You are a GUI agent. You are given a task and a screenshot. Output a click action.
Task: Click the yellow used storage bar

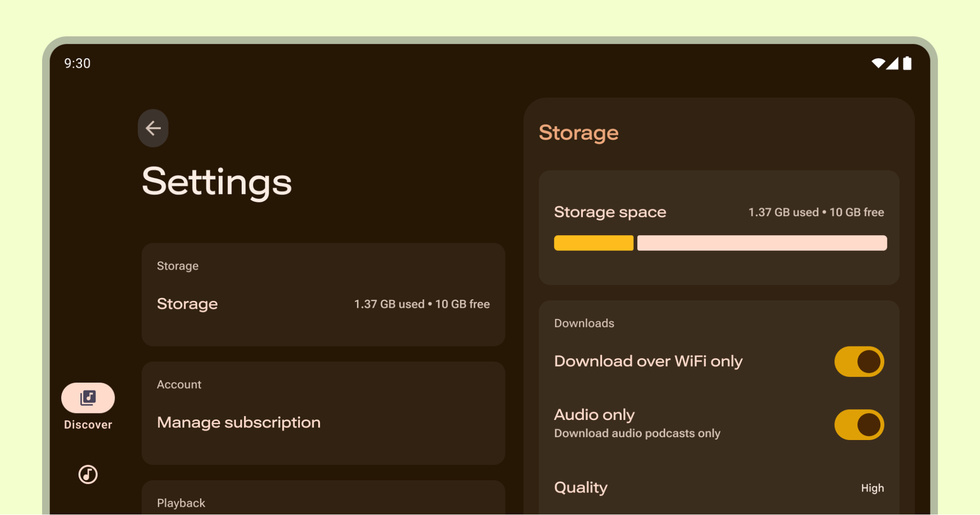point(593,243)
